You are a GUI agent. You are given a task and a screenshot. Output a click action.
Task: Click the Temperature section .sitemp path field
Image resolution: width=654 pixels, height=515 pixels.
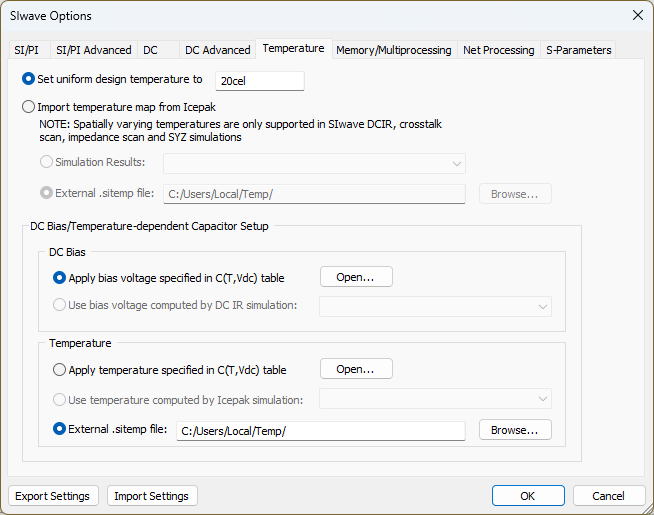(320, 431)
